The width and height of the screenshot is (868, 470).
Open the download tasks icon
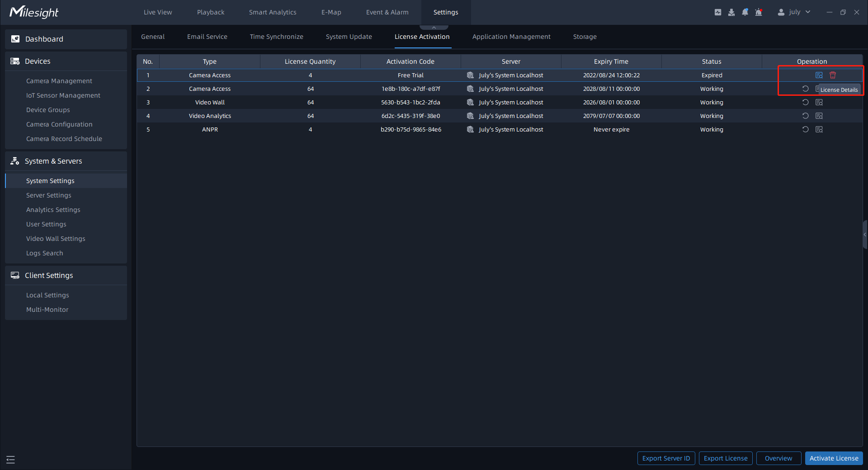click(x=731, y=12)
